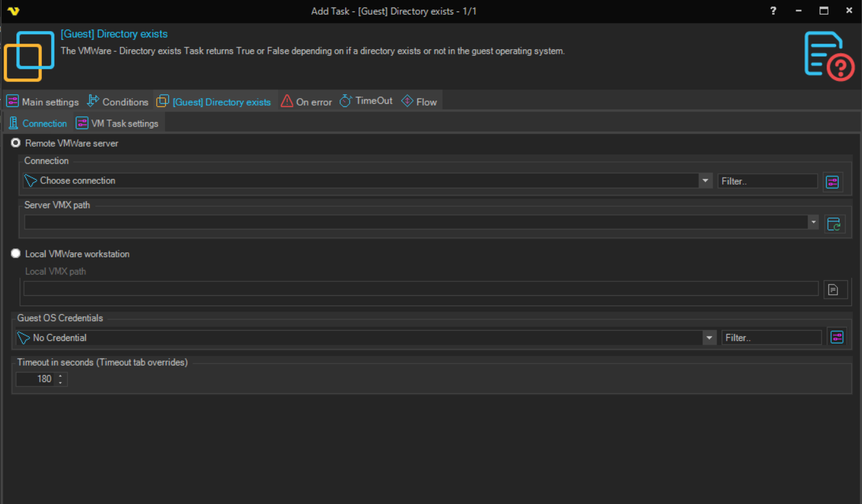This screenshot has height=504, width=862.
Task: Click the Guest OS Credentials Filter field
Action: (772, 338)
